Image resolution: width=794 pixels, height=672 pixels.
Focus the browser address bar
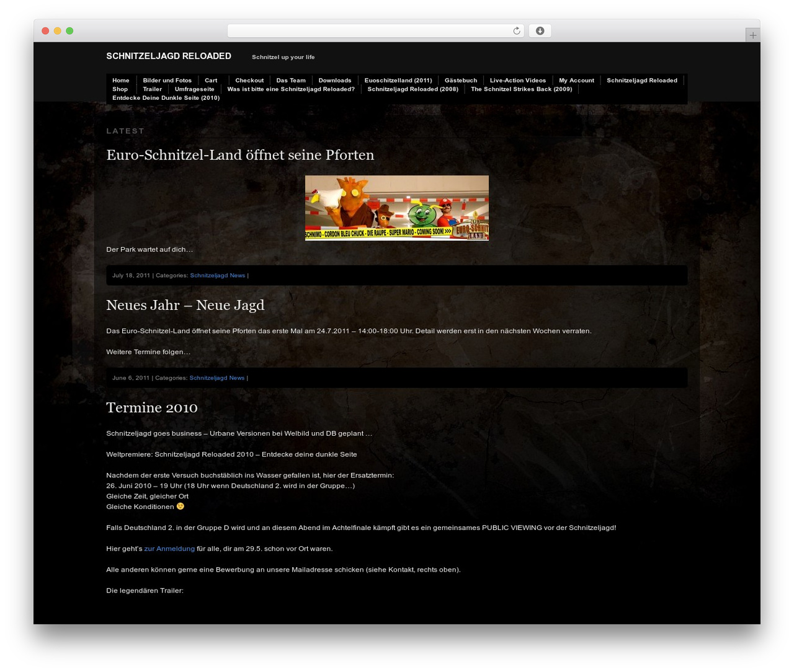375,31
